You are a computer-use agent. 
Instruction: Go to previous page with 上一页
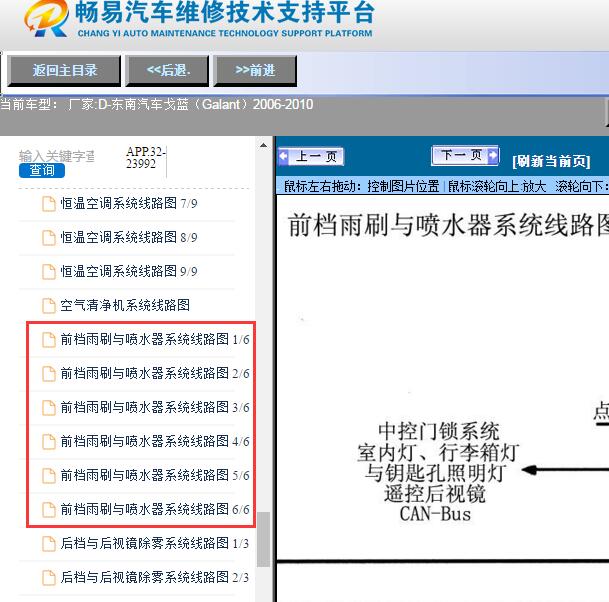coord(311,157)
